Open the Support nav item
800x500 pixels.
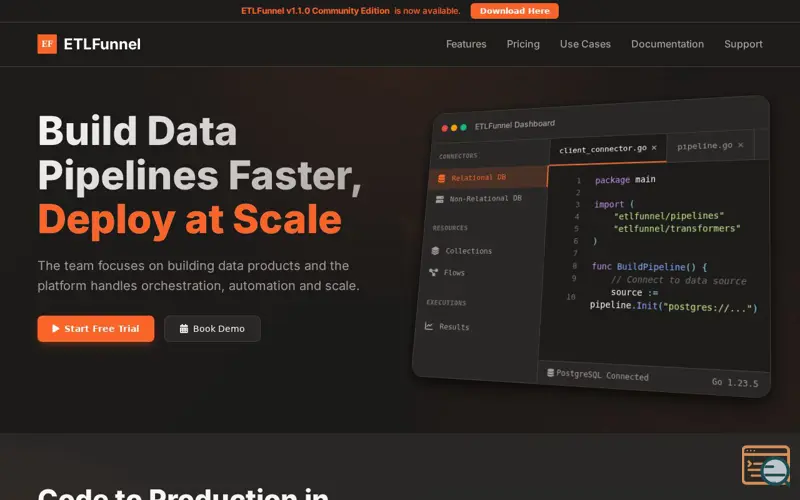743,44
